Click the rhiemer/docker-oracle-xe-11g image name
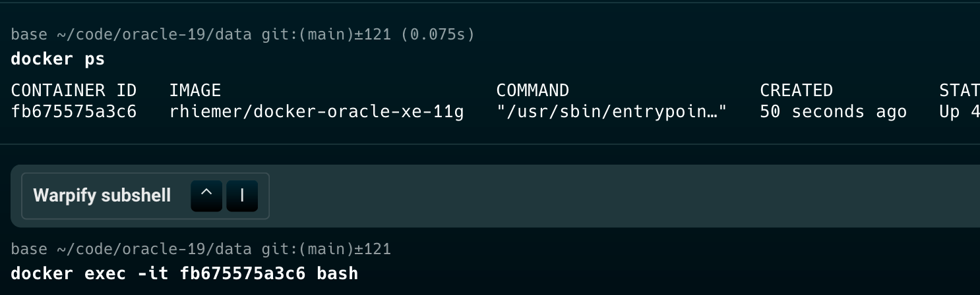980x295 pixels. 317,112
